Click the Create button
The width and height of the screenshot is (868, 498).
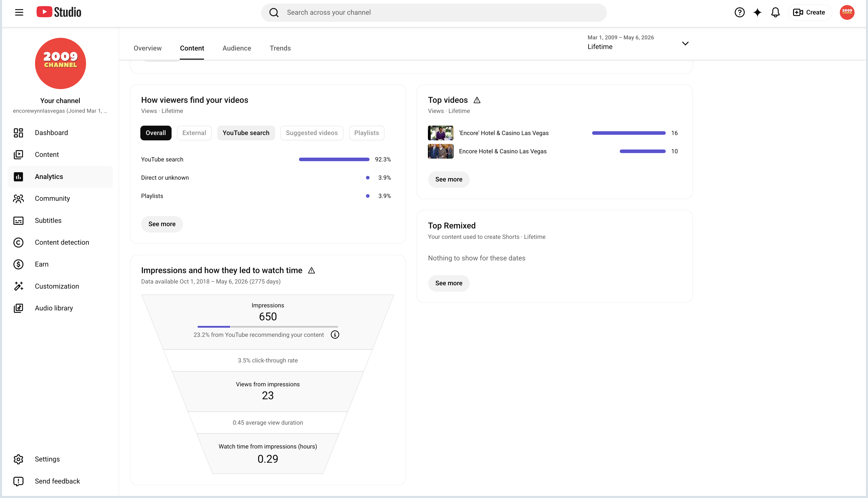[810, 13]
